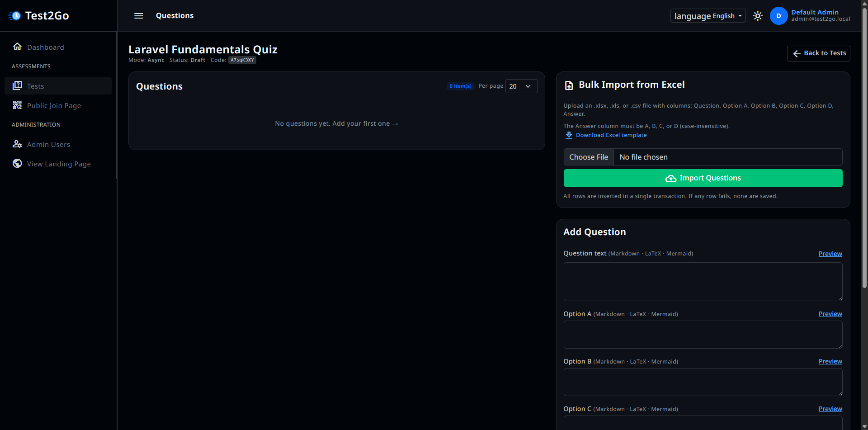Navigate to Admin Users
Viewport: 868px width, 430px height.
click(58, 144)
